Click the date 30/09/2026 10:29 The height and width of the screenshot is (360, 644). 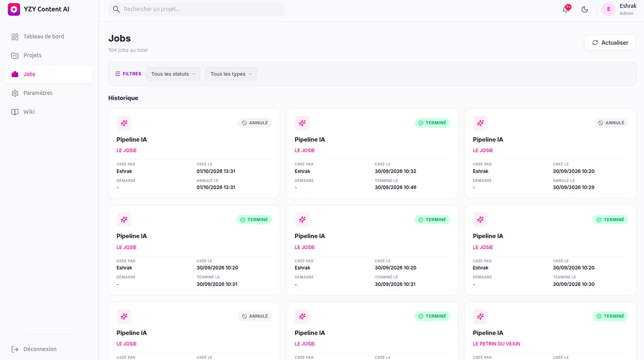point(574,187)
